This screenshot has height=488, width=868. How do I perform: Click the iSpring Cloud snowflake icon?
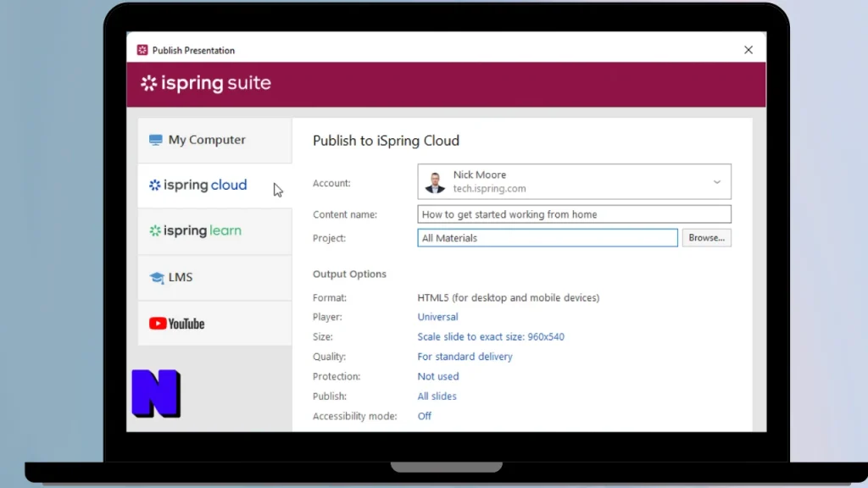[x=155, y=186]
